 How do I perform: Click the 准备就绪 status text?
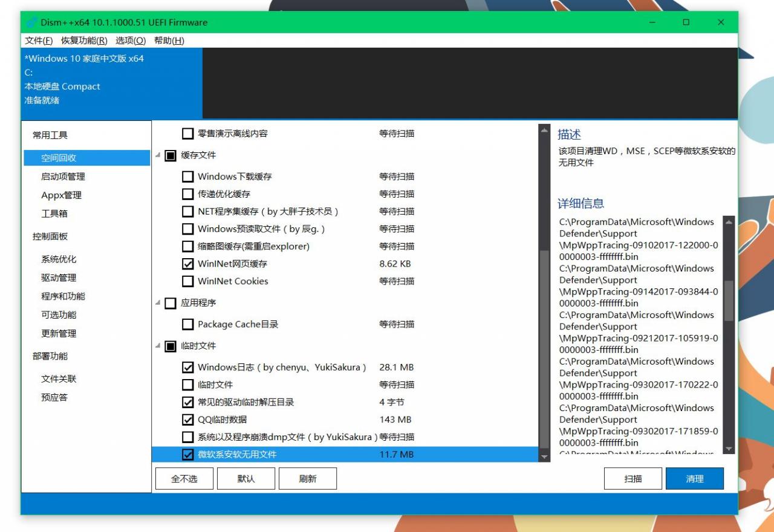pos(42,100)
